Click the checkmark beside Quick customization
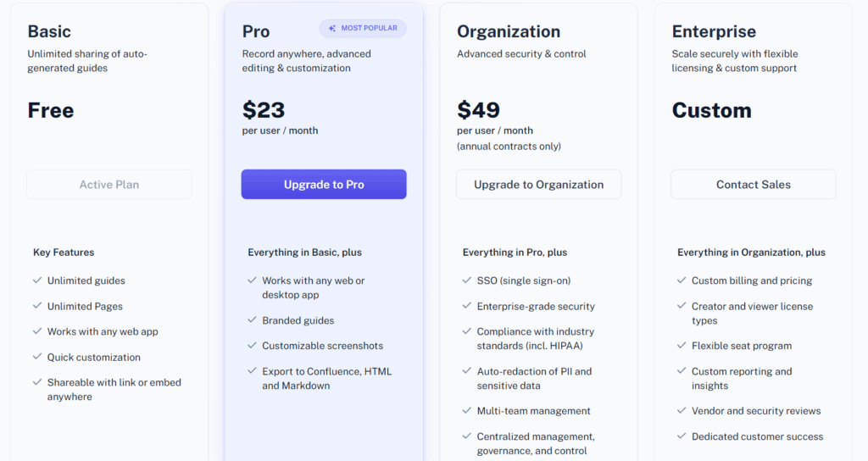 tap(37, 357)
